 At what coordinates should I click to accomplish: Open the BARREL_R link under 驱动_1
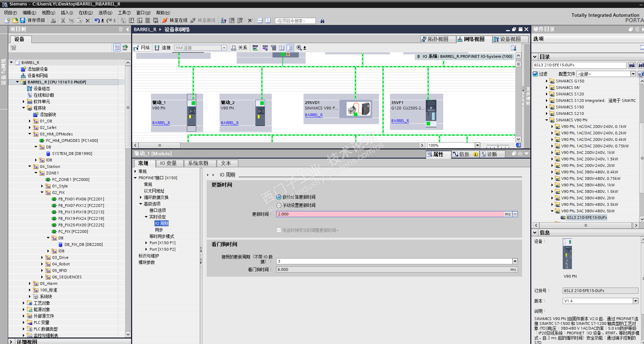161,123
